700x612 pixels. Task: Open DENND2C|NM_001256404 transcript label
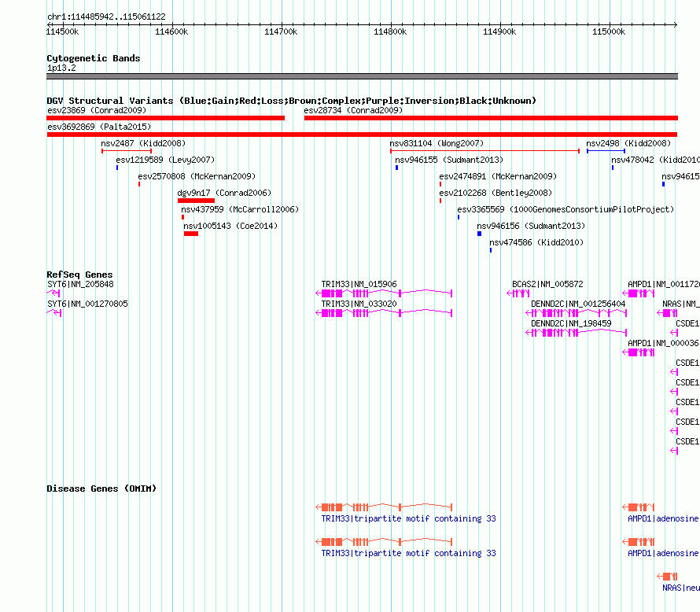click(x=578, y=304)
